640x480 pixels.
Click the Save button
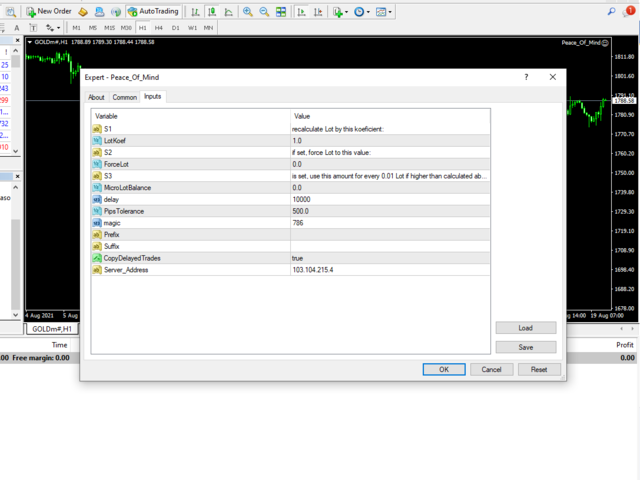[526, 347]
